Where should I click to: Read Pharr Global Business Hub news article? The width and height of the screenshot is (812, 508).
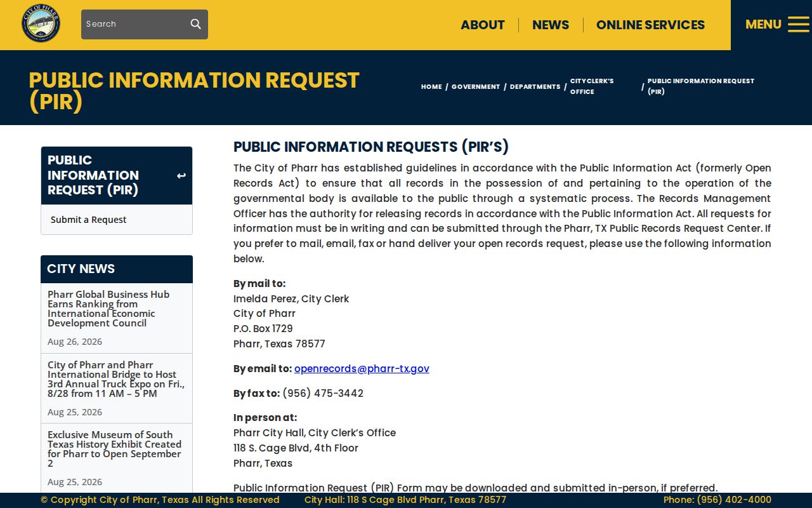(x=108, y=309)
